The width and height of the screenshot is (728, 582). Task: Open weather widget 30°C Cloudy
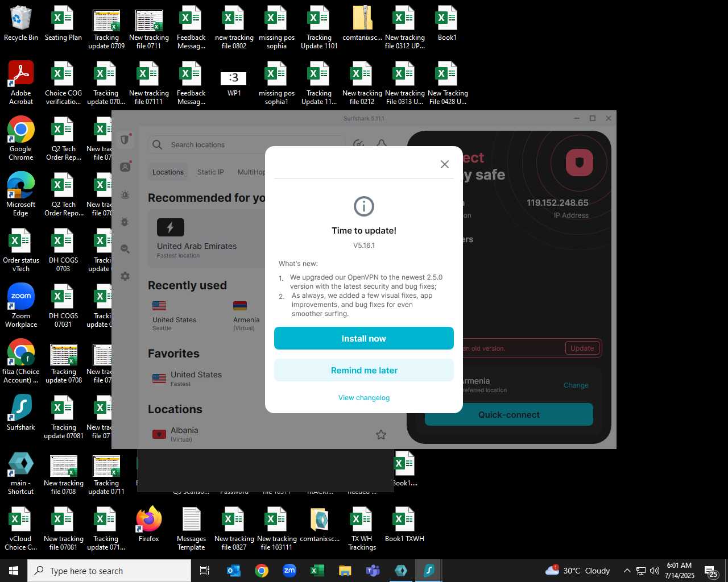(x=577, y=571)
